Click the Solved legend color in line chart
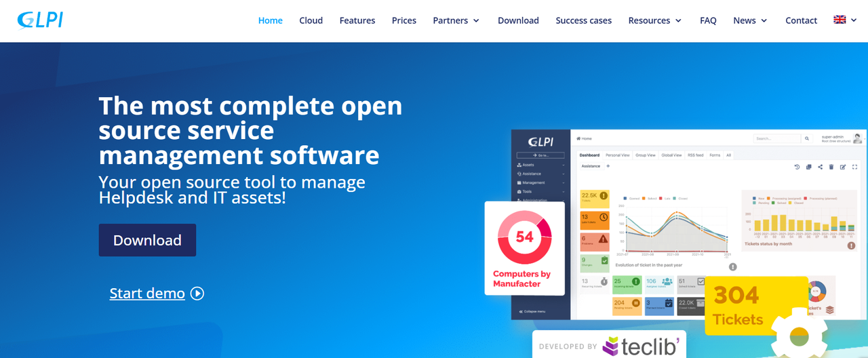The image size is (868, 358). (643, 199)
